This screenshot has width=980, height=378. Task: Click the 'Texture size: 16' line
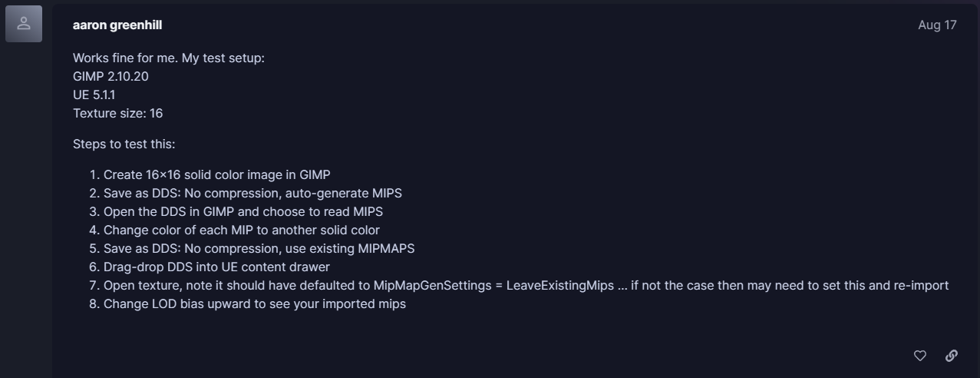[x=117, y=113]
